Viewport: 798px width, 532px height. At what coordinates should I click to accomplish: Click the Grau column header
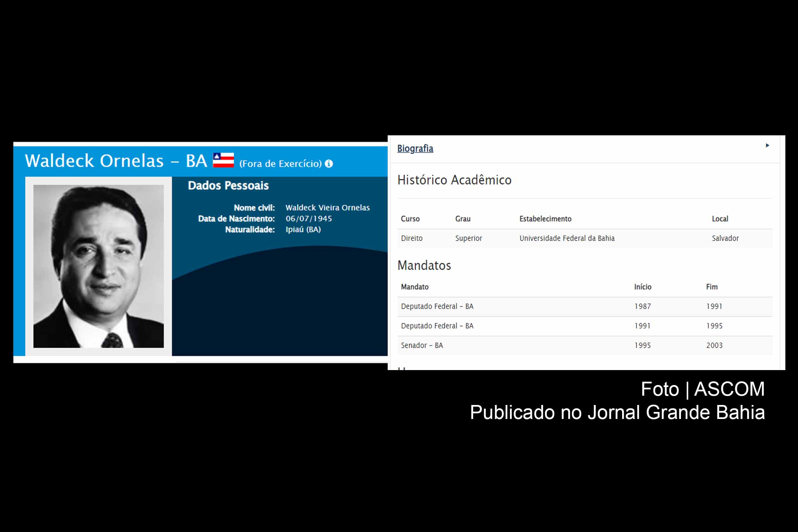click(463, 219)
